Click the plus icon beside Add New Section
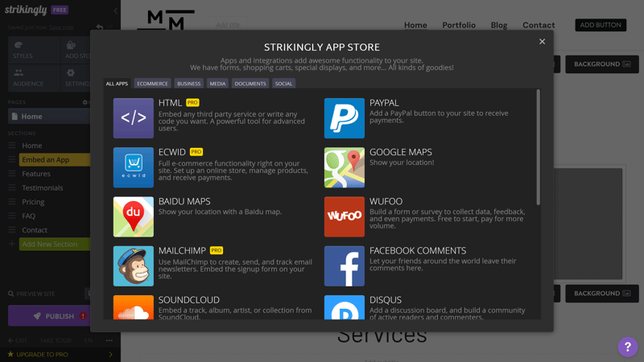644x362 pixels. 12,244
